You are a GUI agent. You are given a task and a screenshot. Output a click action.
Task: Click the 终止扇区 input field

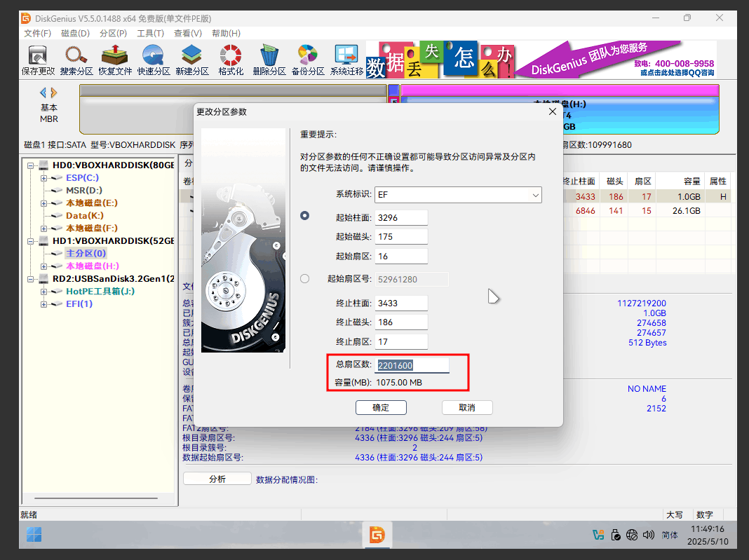(x=401, y=342)
